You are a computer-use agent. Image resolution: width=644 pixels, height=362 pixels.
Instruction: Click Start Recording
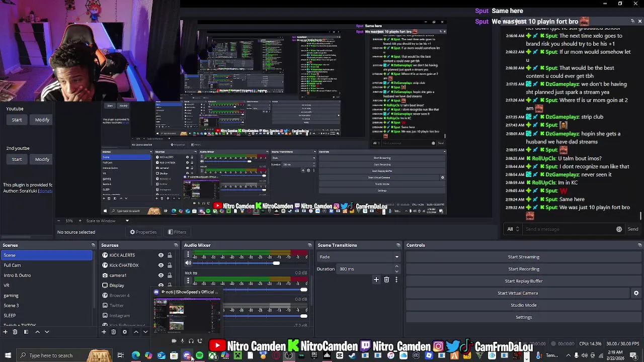click(523, 269)
